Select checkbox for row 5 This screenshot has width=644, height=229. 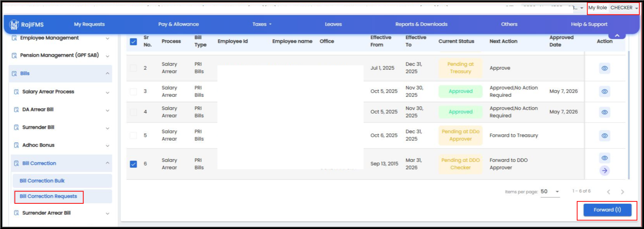pyautogui.click(x=133, y=136)
